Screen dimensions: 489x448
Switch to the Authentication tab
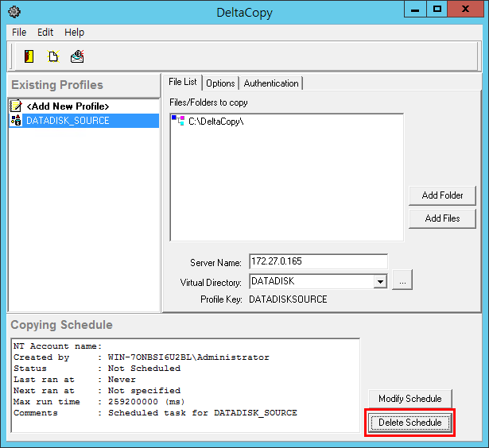click(271, 83)
